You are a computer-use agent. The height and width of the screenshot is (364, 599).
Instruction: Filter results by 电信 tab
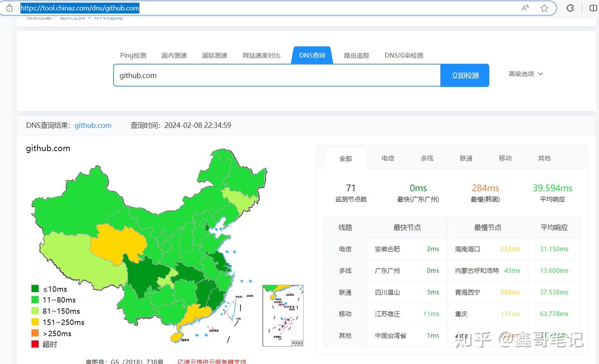(388, 158)
